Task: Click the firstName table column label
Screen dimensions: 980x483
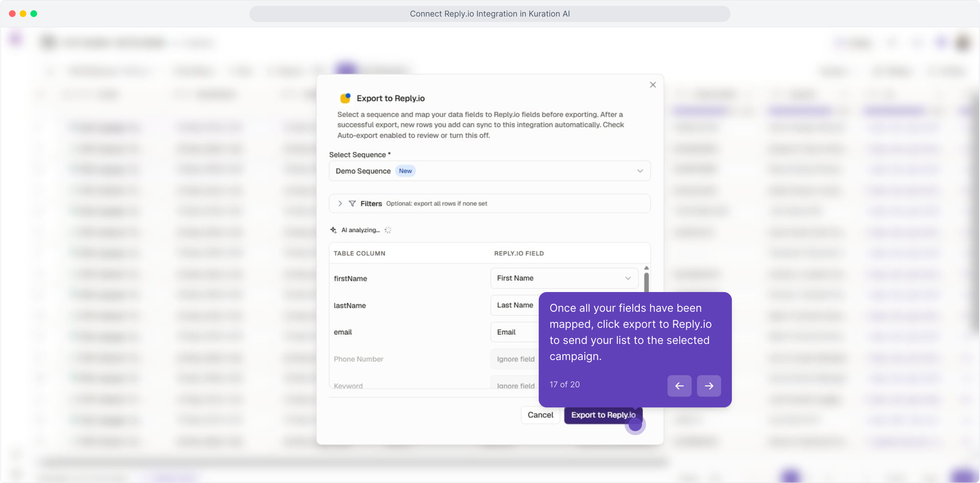Action: (x=351, y=279)
